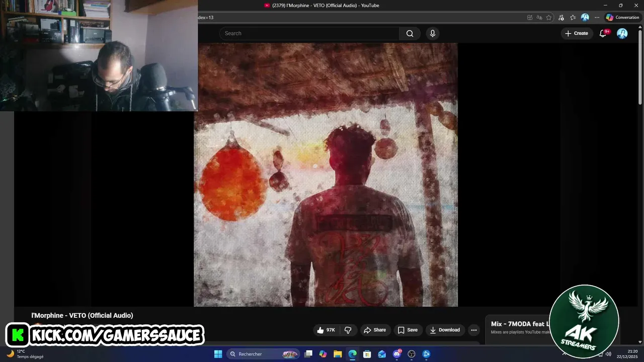Click the VETO album art video player
The width and height of the screenshot is (644, 362).
point(326,174)
